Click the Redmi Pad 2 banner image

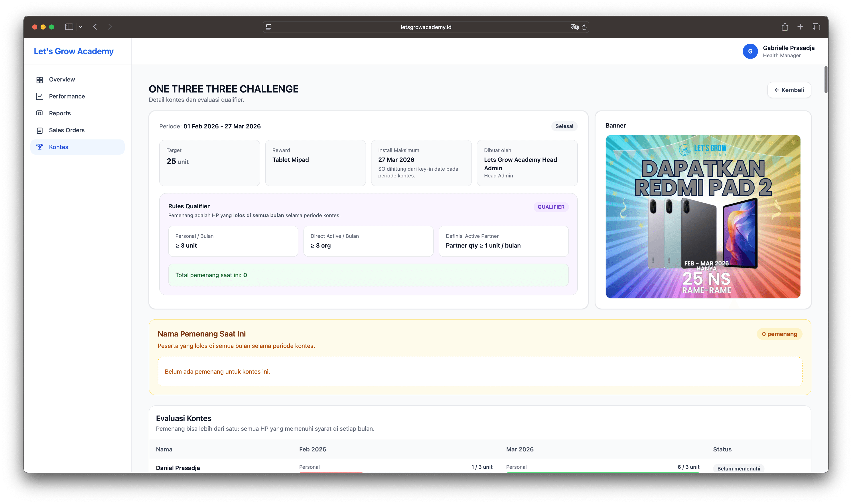703,217
